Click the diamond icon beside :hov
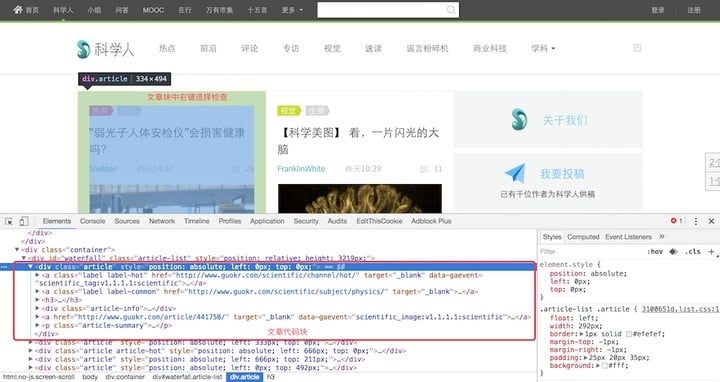 674,251
